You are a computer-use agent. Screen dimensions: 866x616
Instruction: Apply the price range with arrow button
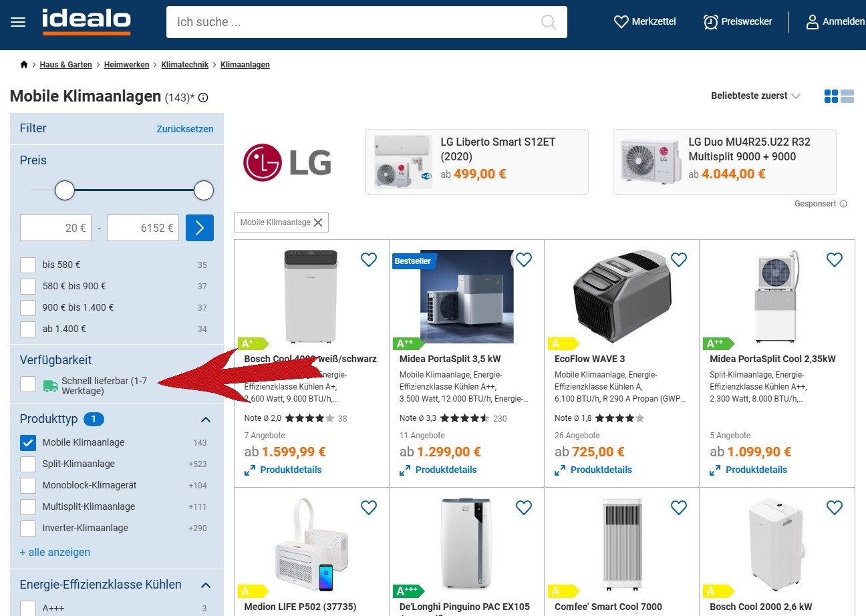point(200,228)
